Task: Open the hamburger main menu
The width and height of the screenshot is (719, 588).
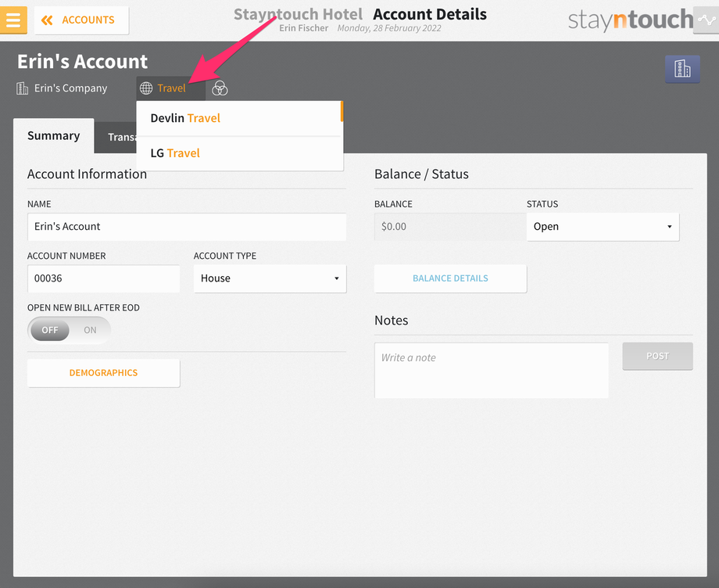Action: point(13,20)
